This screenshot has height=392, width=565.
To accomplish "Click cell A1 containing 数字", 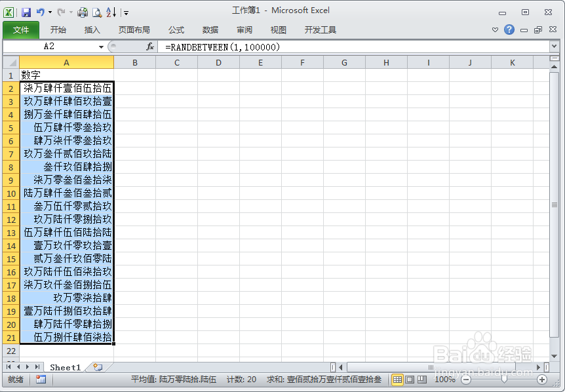I will 67,75.
